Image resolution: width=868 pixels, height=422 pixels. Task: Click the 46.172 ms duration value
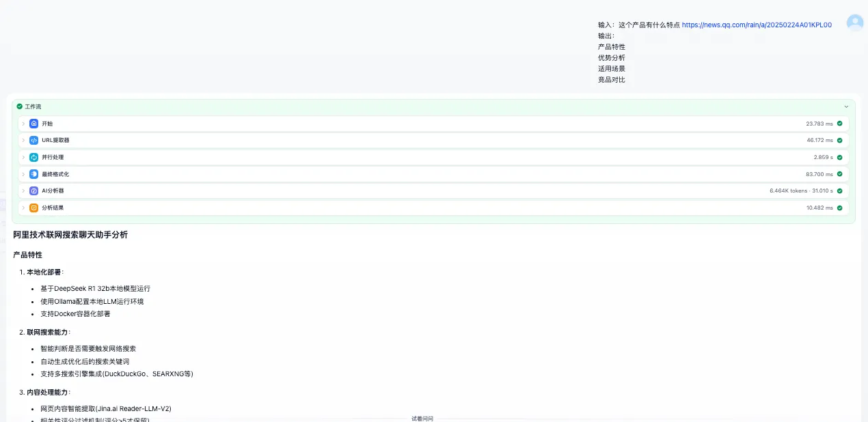point(819,140)
